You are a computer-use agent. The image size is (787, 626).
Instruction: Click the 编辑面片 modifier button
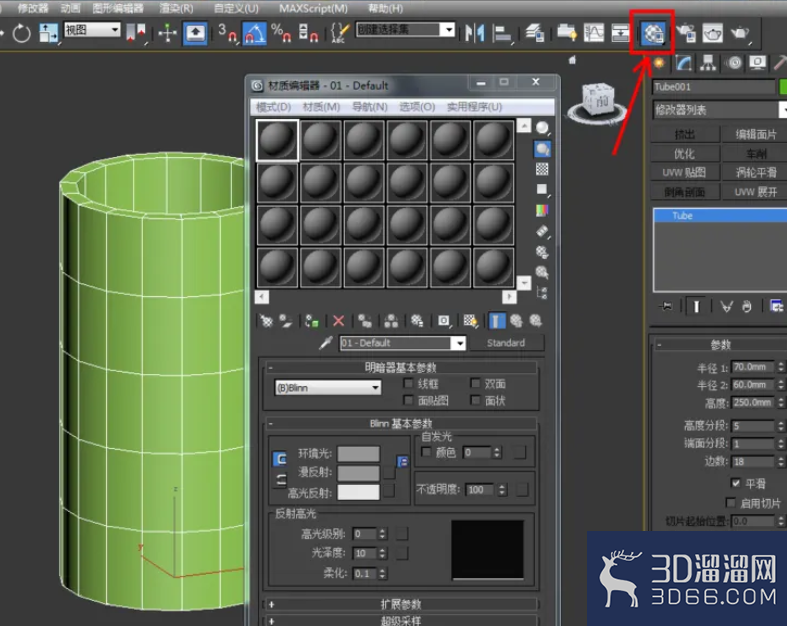pyautogui.click(x=755, y=134)
